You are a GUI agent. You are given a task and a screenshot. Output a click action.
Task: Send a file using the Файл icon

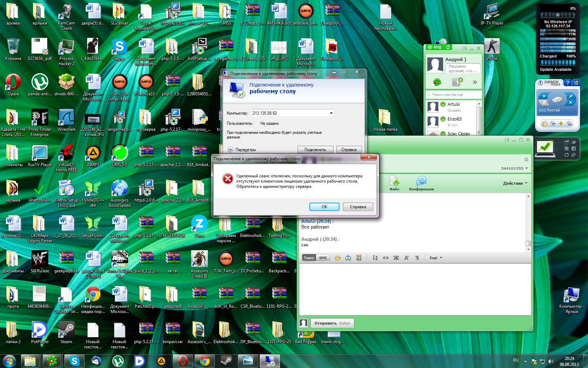pyautogui.click(x=394, y=183)
